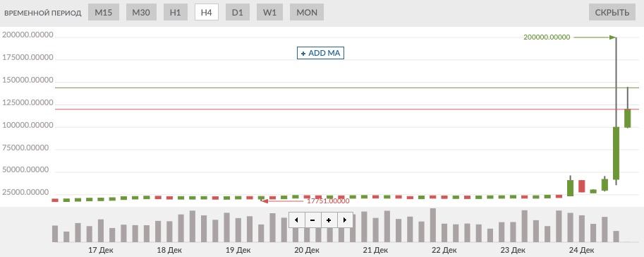Screen dimensions: 644x257
Task: Select the M15 time period
Action: click(104, 12)
